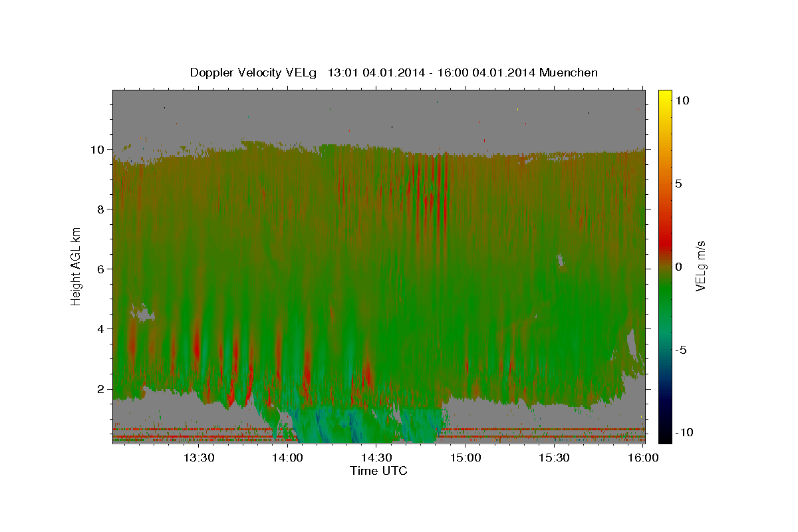Screen dimensions: 798x532
Task: Click the 'Muenchen' location label in the title
Action: click(569, 72)
